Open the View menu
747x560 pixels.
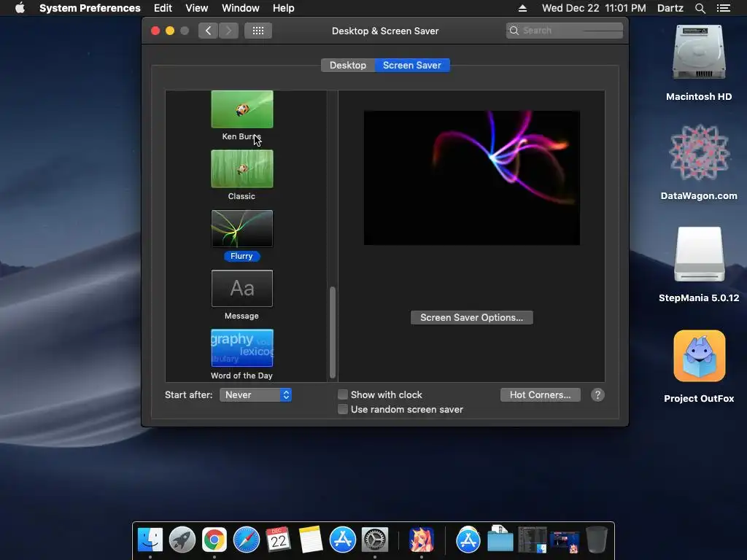tap(196, 8)
